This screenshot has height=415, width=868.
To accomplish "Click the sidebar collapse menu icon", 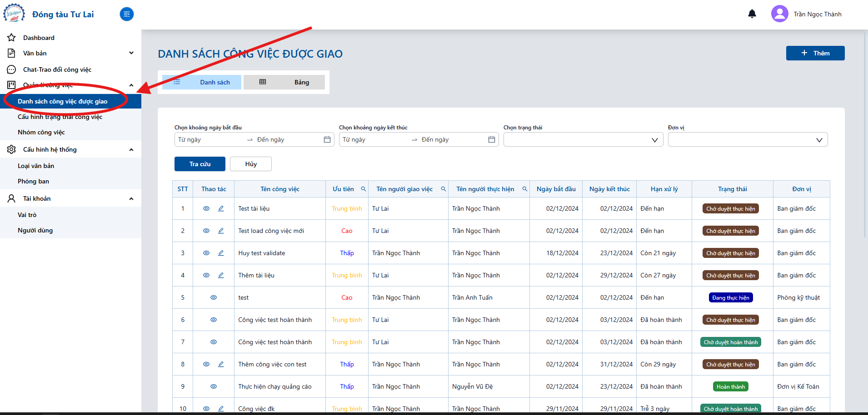I will 127,14.
